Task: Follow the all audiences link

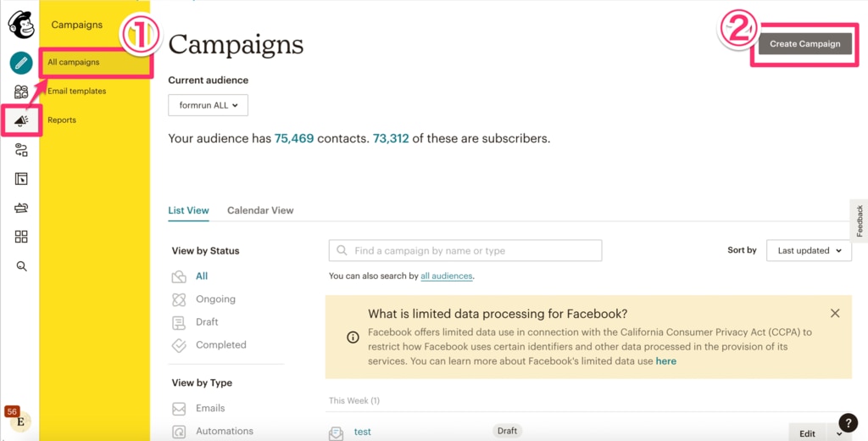Action: 447,276
